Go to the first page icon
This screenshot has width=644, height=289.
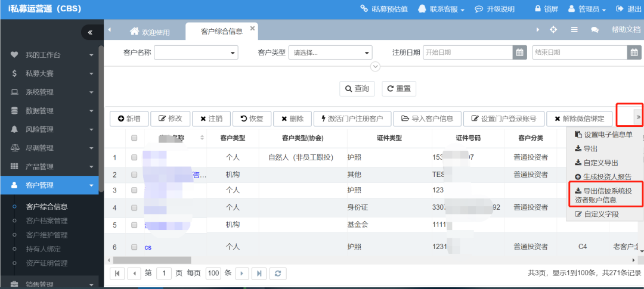click(117, 274)
